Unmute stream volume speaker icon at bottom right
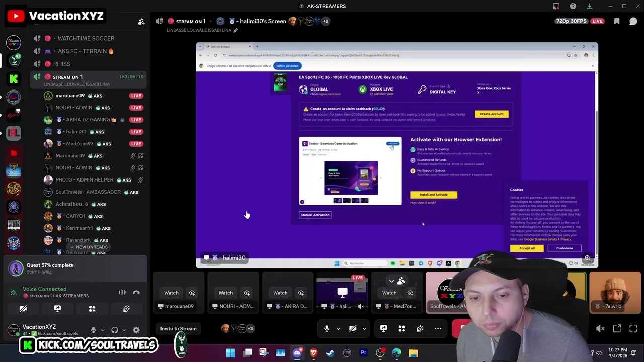The width and height of the screenshot is (644, 362). [600, 329]
